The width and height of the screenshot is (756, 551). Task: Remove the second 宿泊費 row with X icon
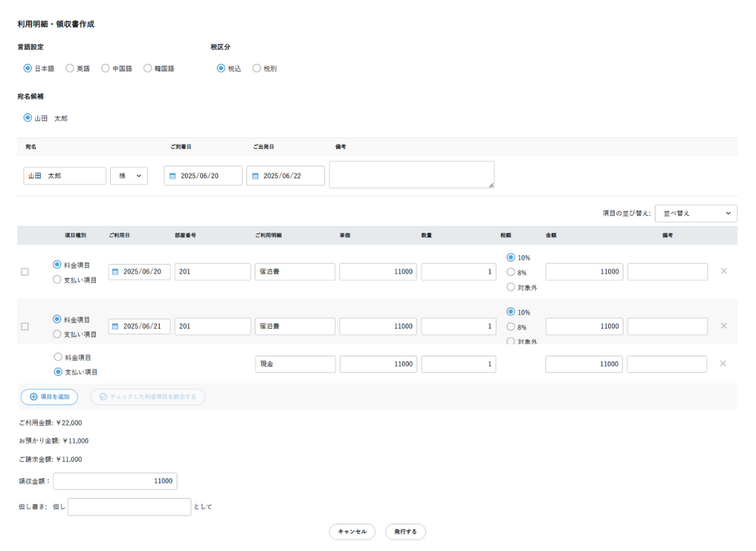pos(723,326)
